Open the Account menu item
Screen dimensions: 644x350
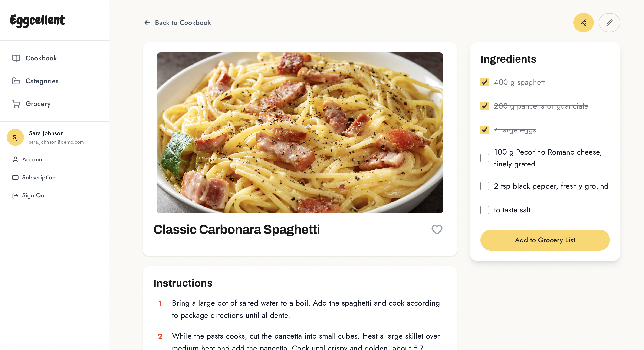33,159
